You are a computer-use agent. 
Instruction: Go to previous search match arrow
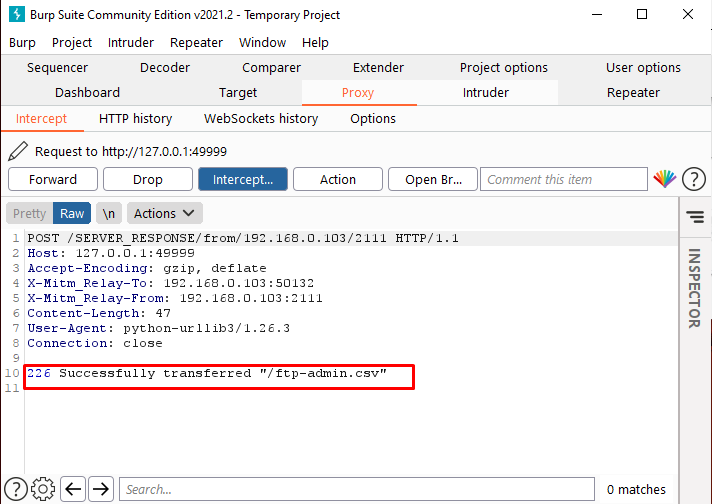(73, 489)
